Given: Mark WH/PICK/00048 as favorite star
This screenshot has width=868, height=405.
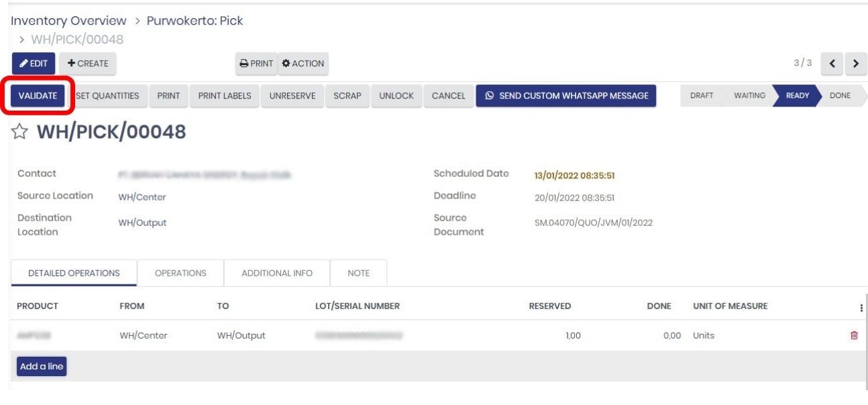Looking at the screenshot, I should [x=20, y=132].
